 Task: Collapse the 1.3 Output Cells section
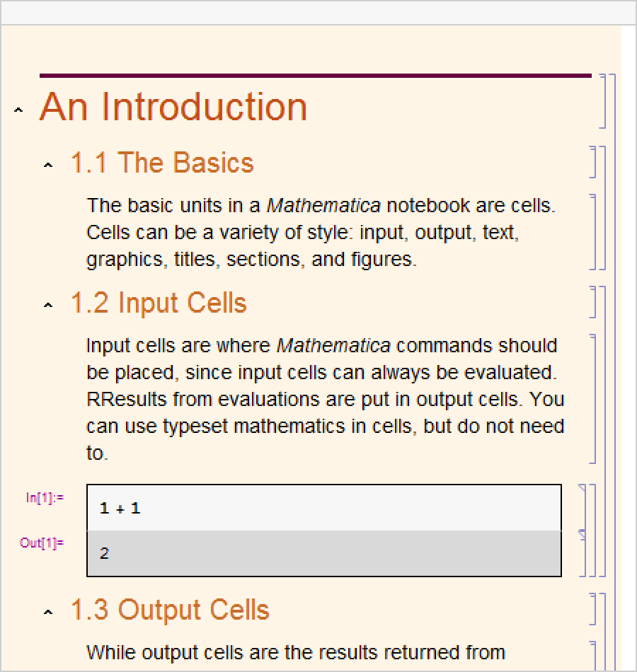tap(48, 613)
